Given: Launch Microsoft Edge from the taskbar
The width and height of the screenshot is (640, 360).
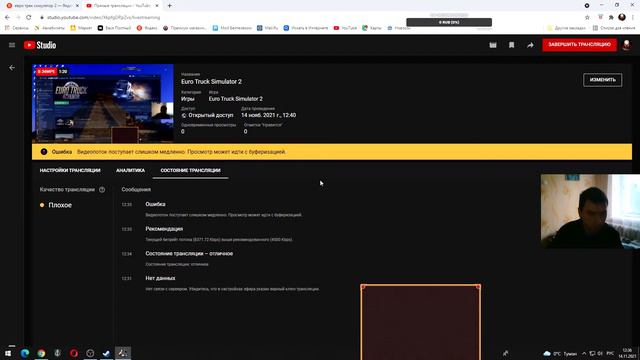Looking at the screenshot, I should pyautogui.click(x=25, y=353).
